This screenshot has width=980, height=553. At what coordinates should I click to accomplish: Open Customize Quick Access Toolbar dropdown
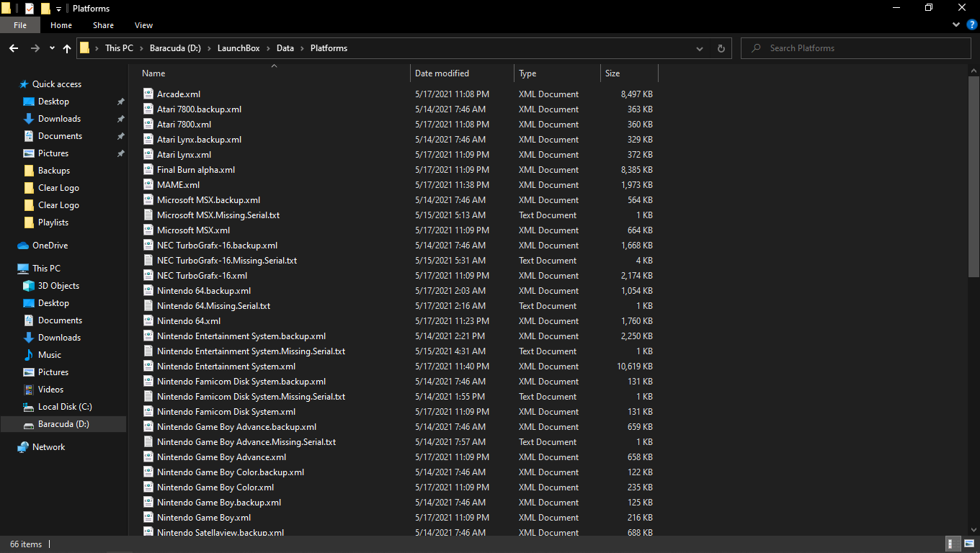point(58,9)
